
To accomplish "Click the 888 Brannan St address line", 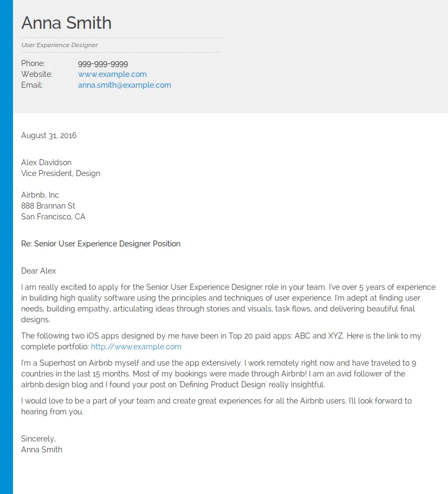I will [x=48, y=206].
